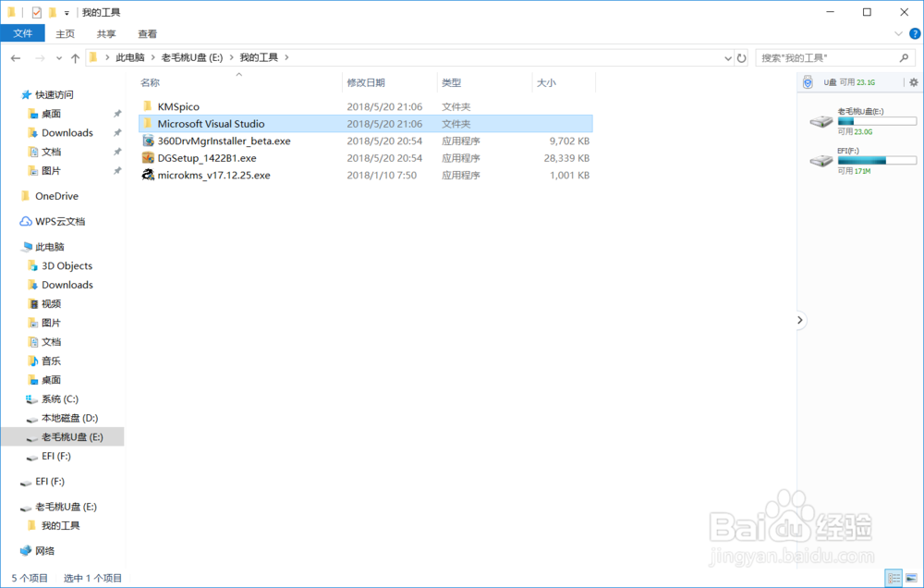Open the 共享 ribbon tab
Viewport: 924px width, 588px height.
click(x=106, y=34)
